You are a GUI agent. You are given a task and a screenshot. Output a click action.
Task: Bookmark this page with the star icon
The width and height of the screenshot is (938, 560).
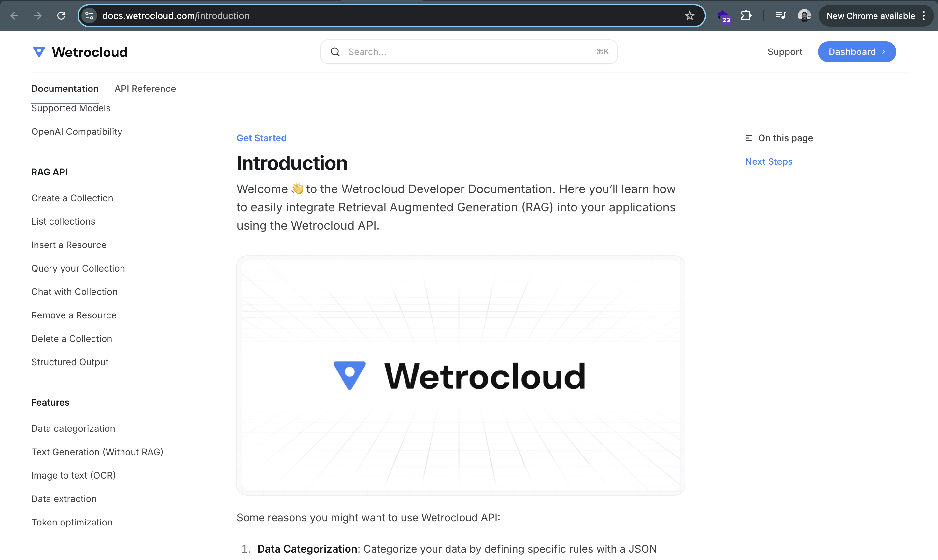[689, 16]
